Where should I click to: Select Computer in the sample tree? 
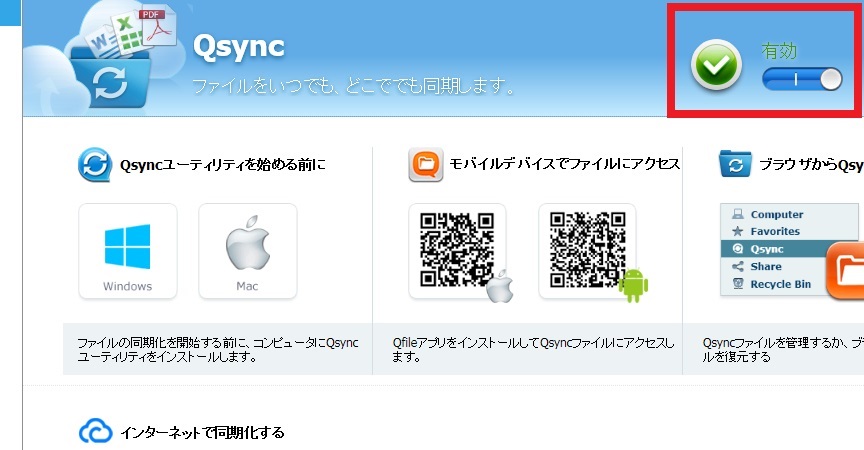(x=776, y=214)
